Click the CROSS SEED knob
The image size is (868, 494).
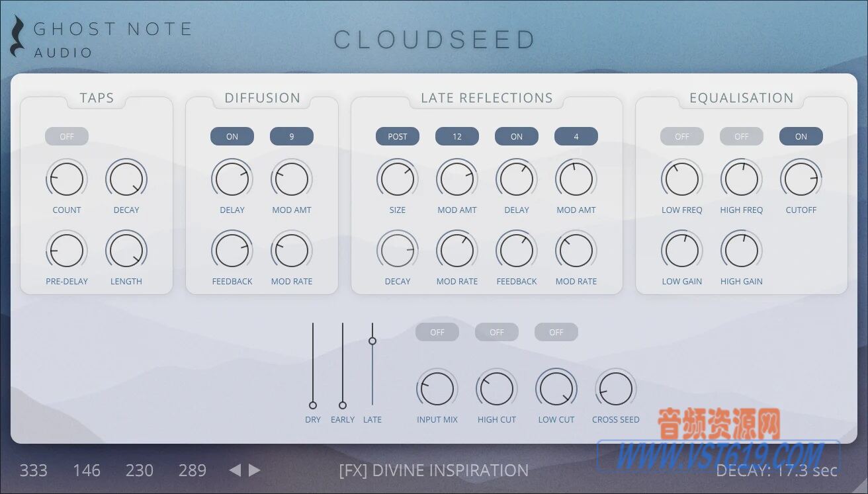pyautogui.click(x=616, y=389)
